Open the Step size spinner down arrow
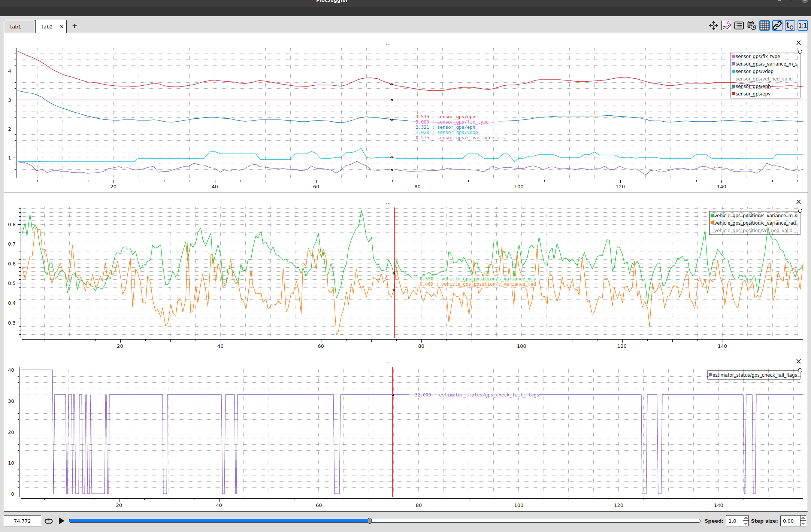The height and width of the screenshot is (532, 811). (802, 523)
